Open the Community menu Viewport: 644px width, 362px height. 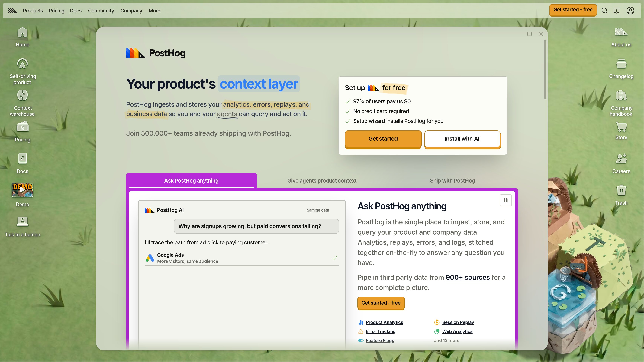click(x=101, y=11)
